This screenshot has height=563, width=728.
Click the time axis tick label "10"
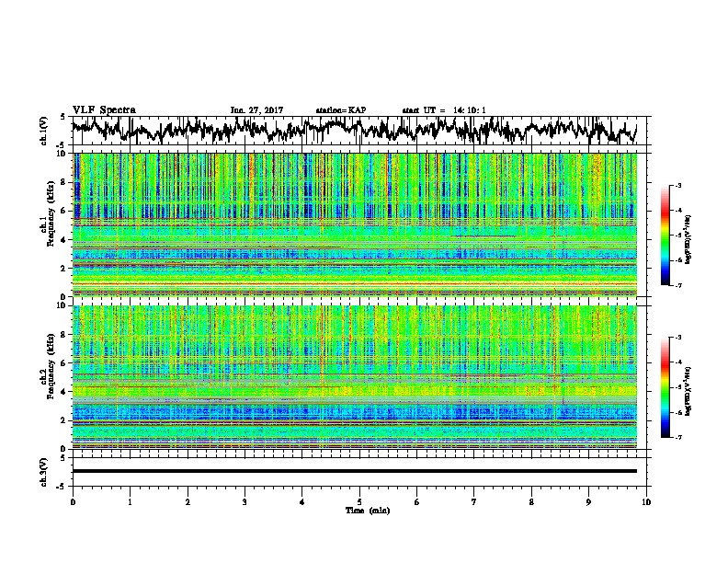[646, 502]
